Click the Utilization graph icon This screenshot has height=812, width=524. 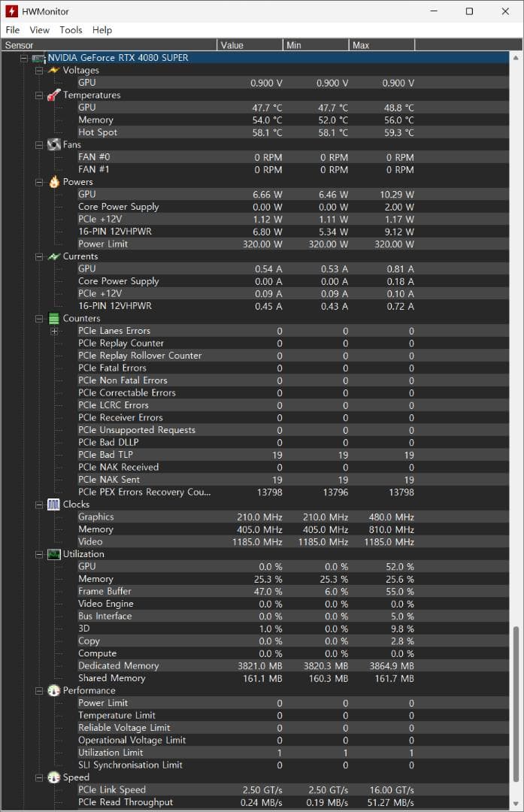point(54,554)
